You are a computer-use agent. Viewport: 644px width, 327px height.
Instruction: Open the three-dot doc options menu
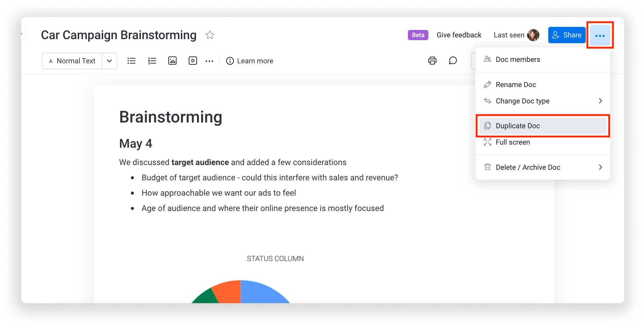[x=600, y=35]
